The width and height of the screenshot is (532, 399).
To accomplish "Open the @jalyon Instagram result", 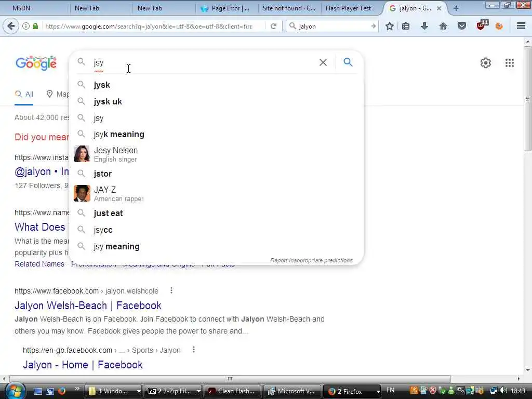I will pyautogui.click(x=42, y=171).
